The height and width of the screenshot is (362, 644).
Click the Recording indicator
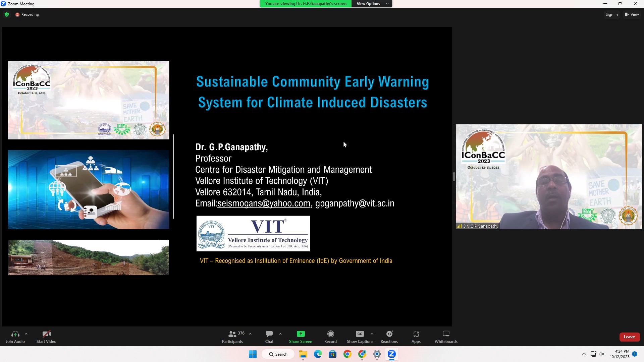click(27, 14)
